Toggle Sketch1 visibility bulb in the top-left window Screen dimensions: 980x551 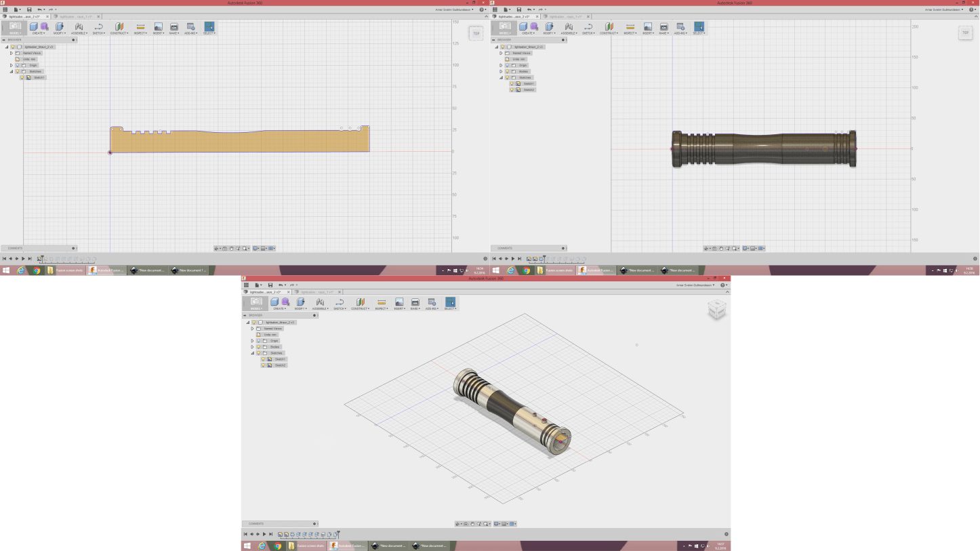point(22,77)
